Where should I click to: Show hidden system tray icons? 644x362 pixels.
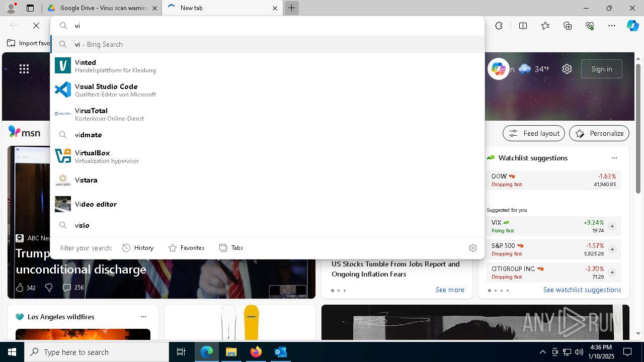(542, 352)
